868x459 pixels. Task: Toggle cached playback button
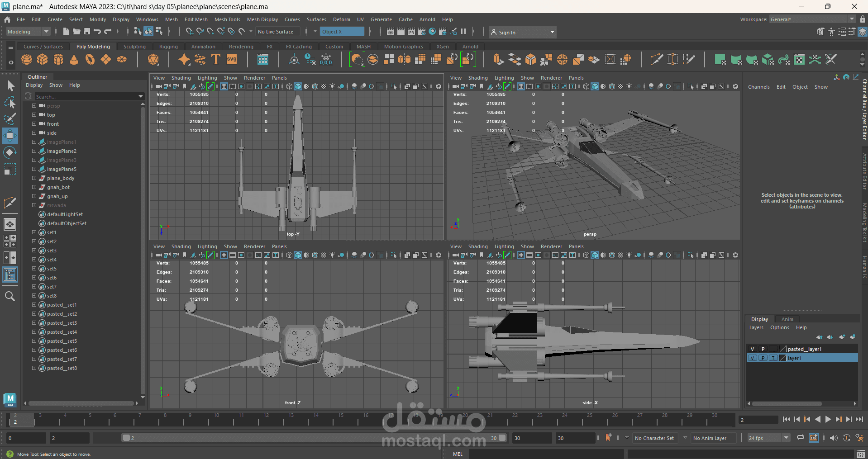(x=814, y=438)
